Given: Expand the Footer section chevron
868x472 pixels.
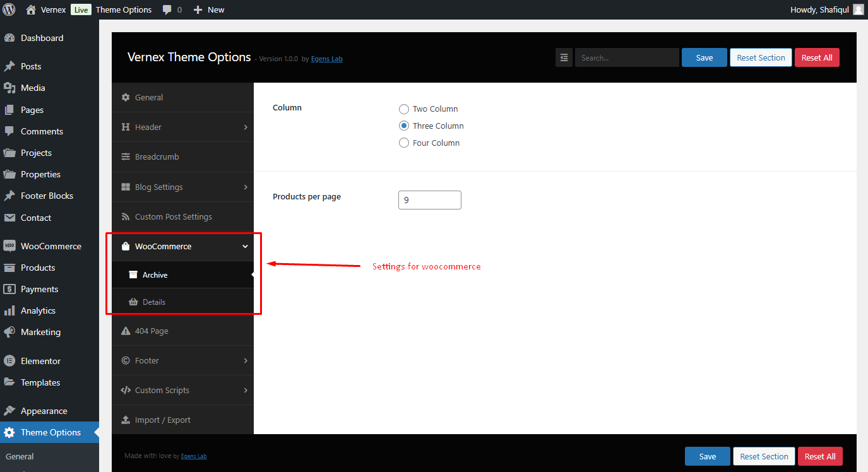Looking at the screenshot, I should tap(246, 360).
